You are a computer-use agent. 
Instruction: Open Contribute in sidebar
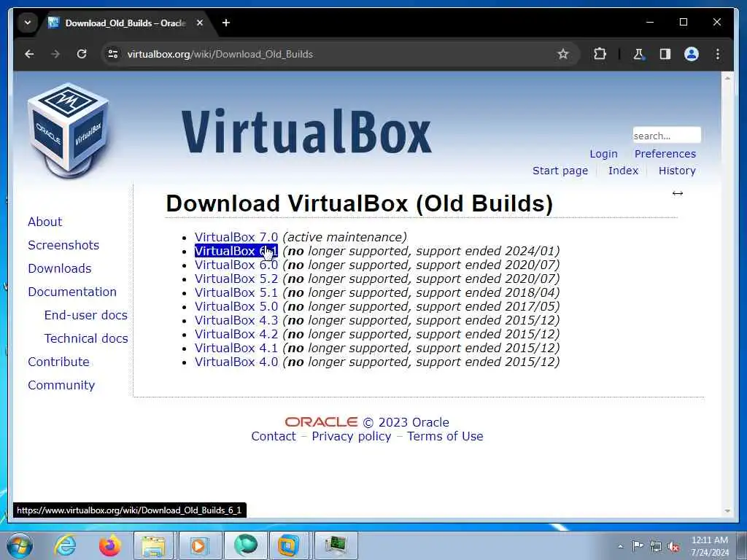click(58, 362)
